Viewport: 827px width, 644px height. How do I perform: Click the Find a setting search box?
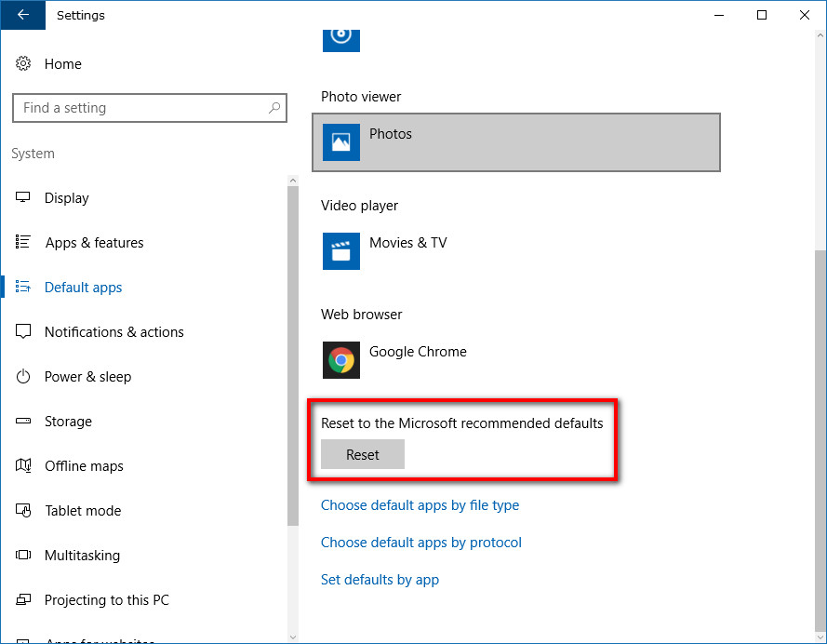coord(149,108)
